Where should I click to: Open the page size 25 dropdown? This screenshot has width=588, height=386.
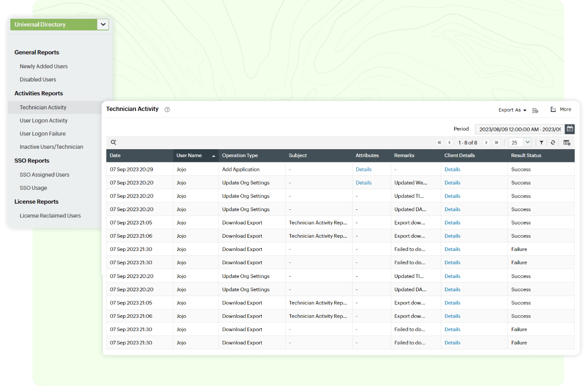(519, 143)
